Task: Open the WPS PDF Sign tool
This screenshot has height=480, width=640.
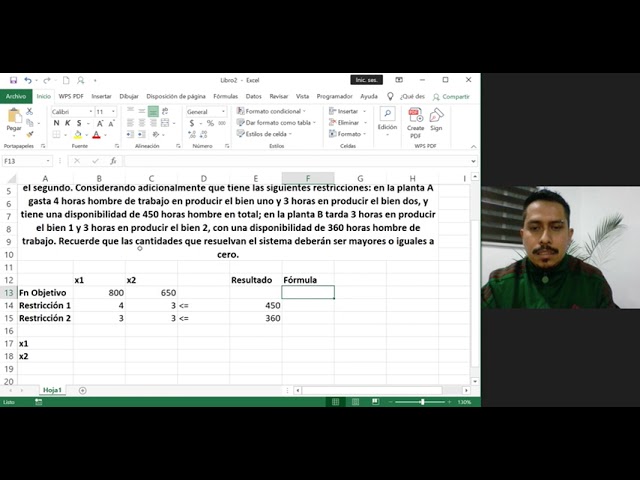Action: point(436,120)
